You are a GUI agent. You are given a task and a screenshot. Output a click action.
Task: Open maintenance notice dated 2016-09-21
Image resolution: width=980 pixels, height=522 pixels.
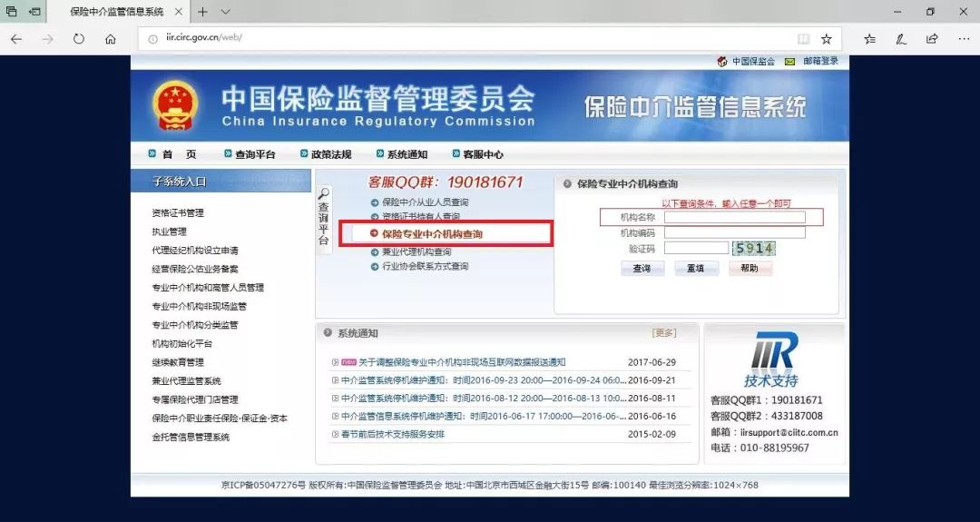point(484,380)
